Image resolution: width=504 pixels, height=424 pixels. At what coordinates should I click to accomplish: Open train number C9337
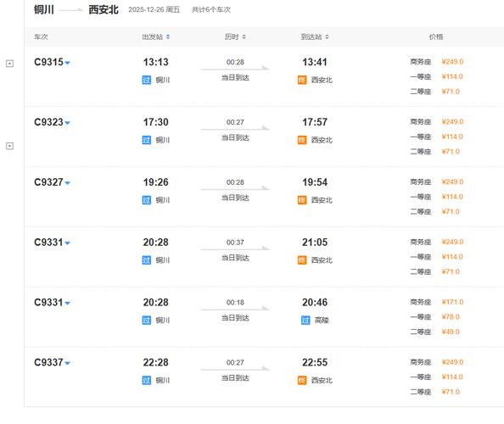pos(48,362)
